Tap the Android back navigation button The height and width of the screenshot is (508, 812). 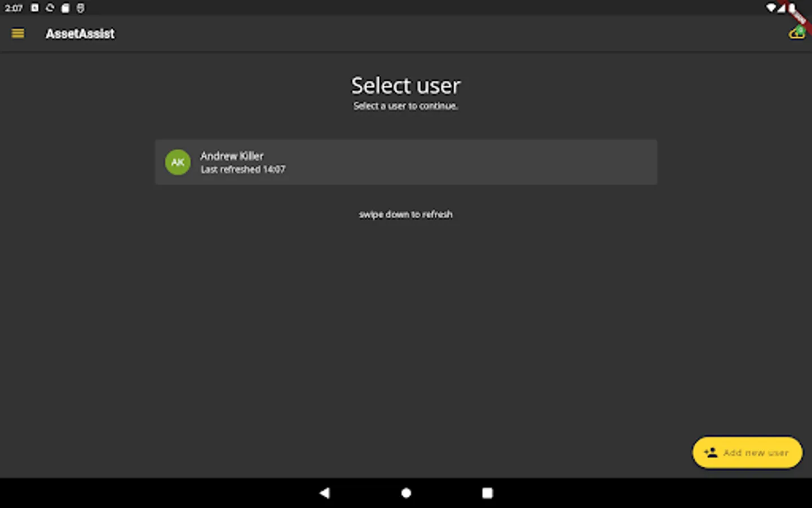[x=324, y=493]
